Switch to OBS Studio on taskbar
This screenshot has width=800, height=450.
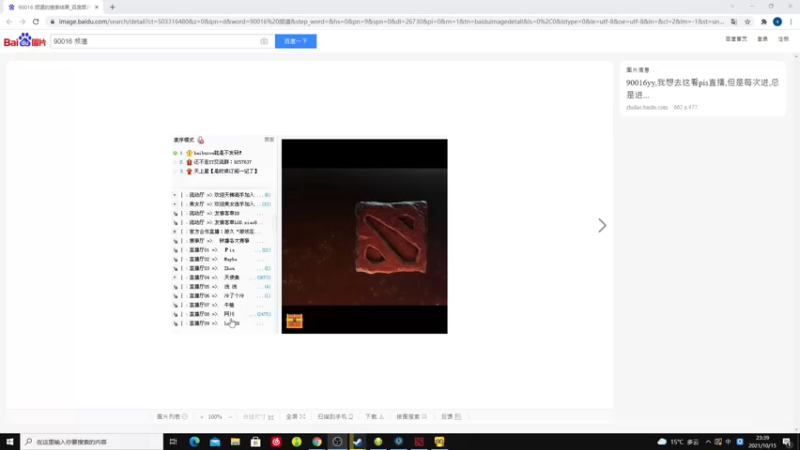pyautogui.click(x=337, y=442)
